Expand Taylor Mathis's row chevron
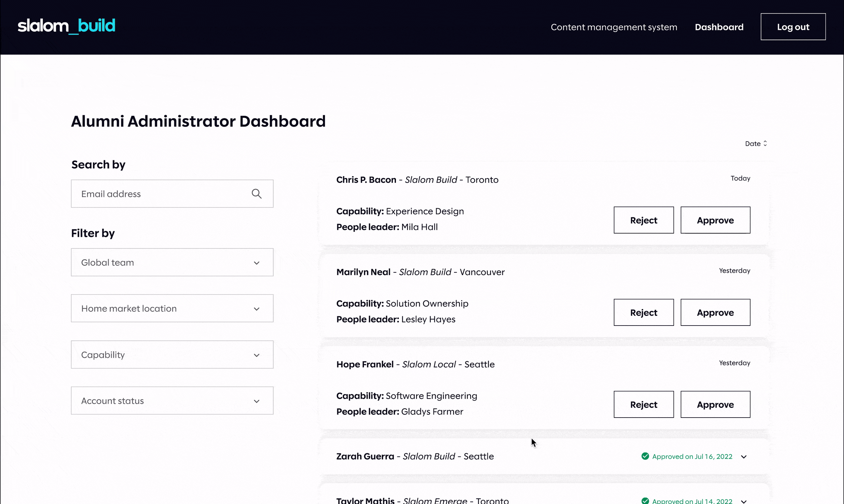The width and height of the screenshot is (844, 504). point(744,501)
